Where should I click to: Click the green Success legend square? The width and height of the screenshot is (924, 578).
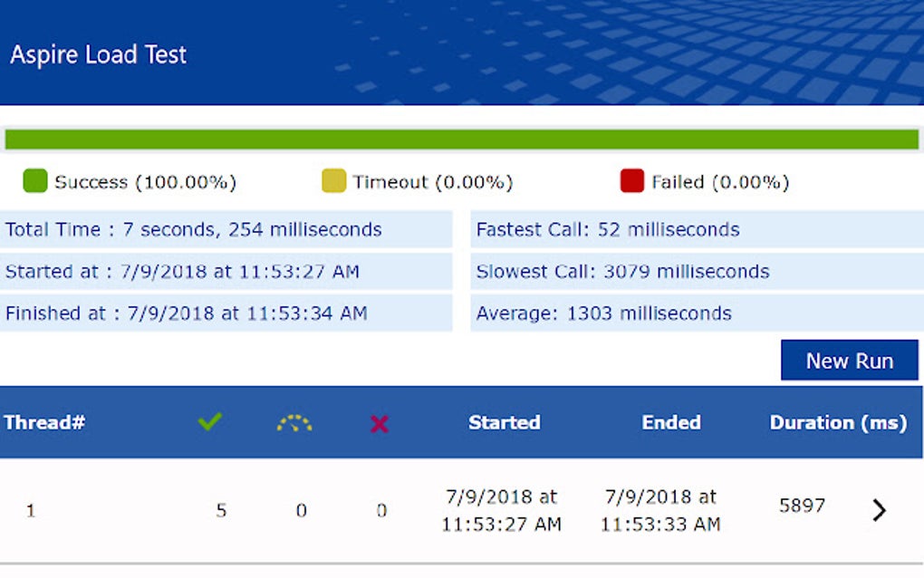pyautogui.click(x=34, y=181)
